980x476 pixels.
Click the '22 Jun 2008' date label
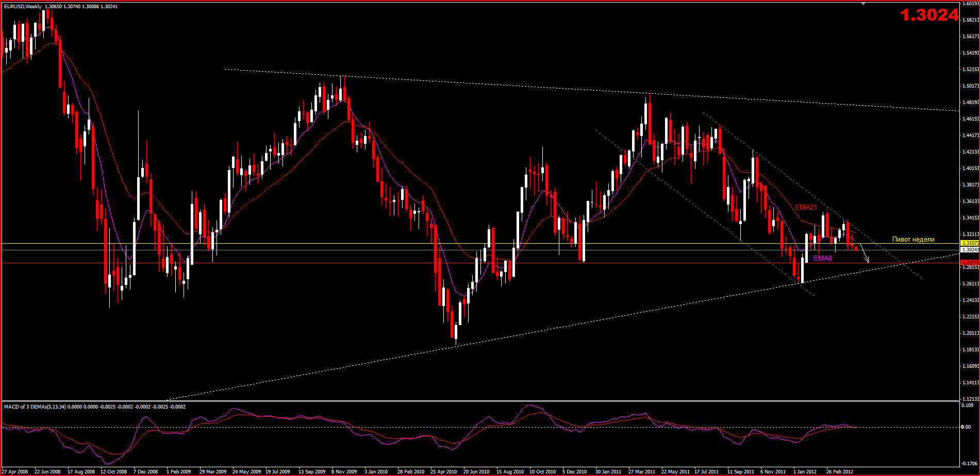47,471
